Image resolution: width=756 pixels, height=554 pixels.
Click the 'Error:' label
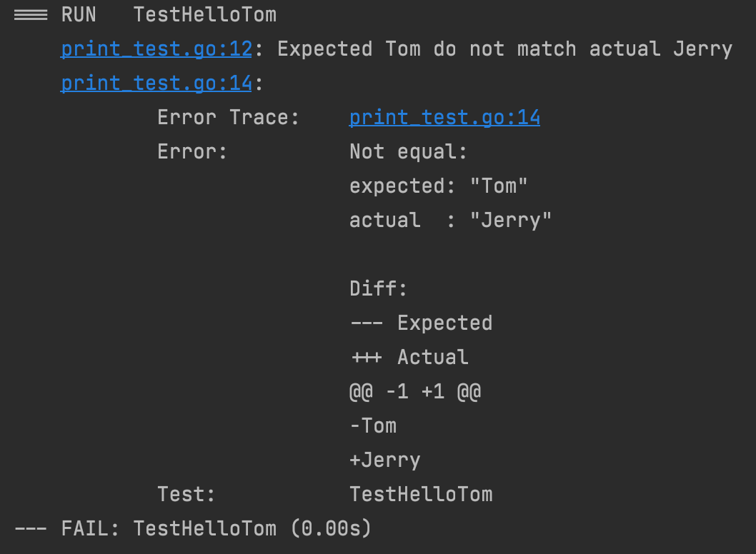pyautogui.click(x=192, y=151)
